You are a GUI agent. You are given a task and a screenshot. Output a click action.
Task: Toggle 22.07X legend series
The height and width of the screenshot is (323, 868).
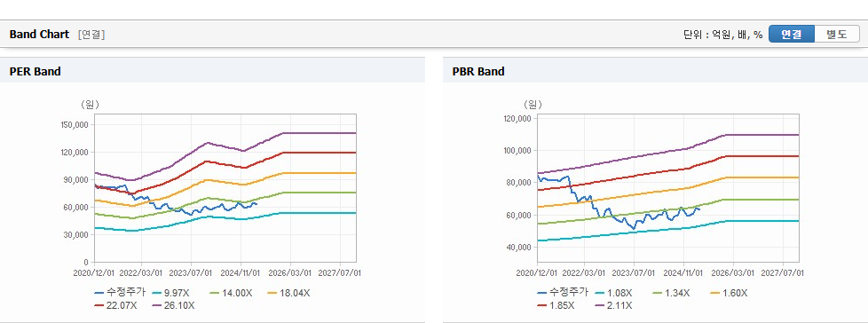click(116, 304)
